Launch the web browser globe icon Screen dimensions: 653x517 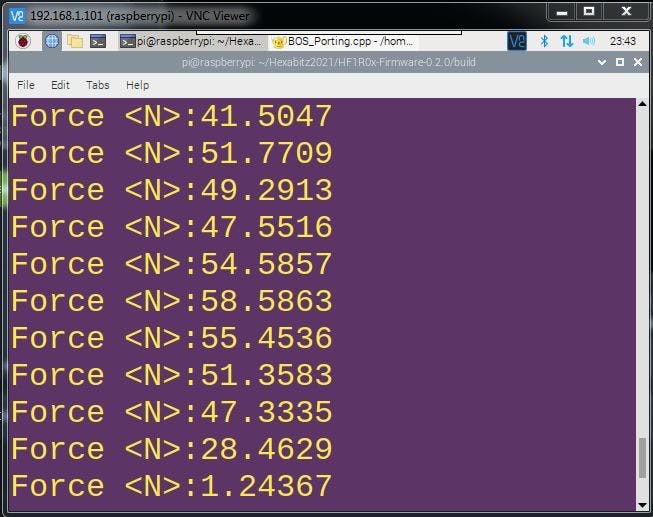pos(52,41)
